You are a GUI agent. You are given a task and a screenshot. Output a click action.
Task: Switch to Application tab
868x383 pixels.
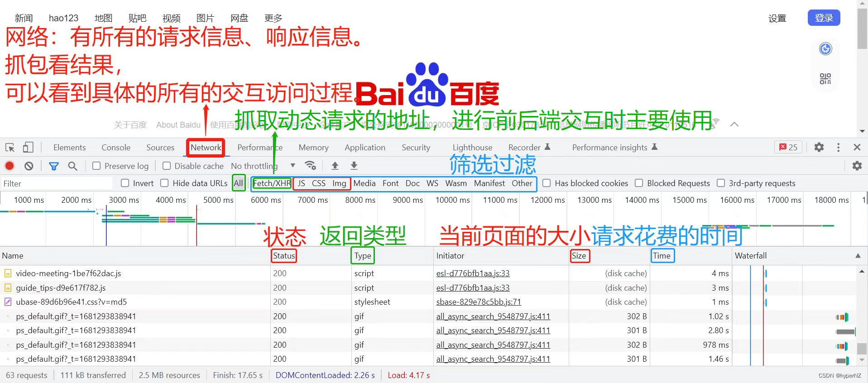[x=365, y=147]
